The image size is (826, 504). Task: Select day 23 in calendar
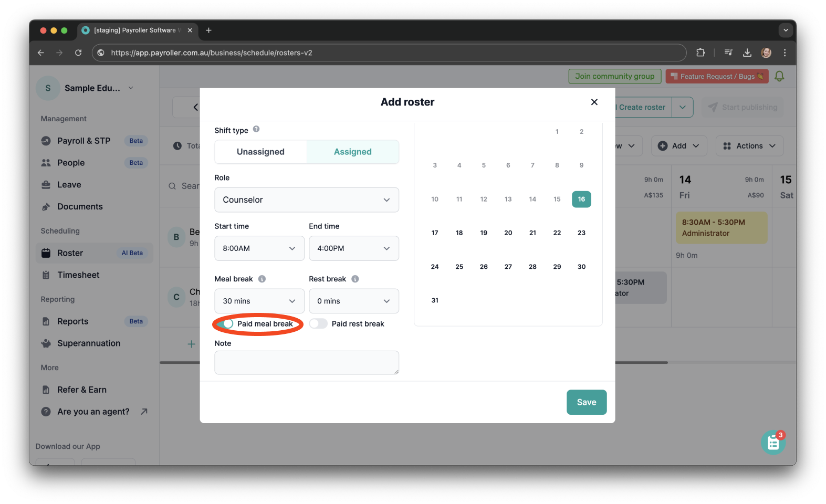click(581, 233)
